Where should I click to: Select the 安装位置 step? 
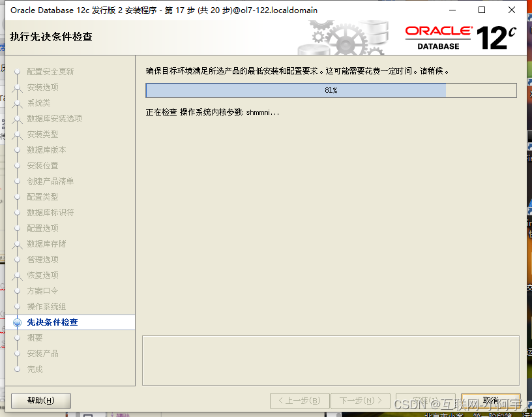click(x=43, y=166)
